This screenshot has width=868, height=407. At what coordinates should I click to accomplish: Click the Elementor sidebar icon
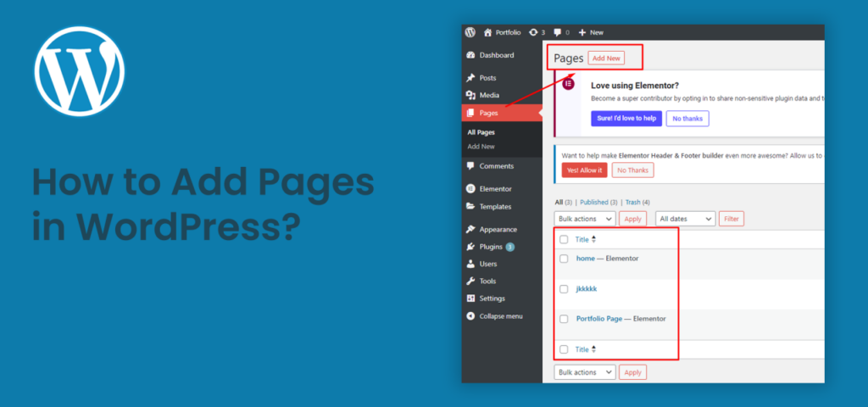point(470,189)
